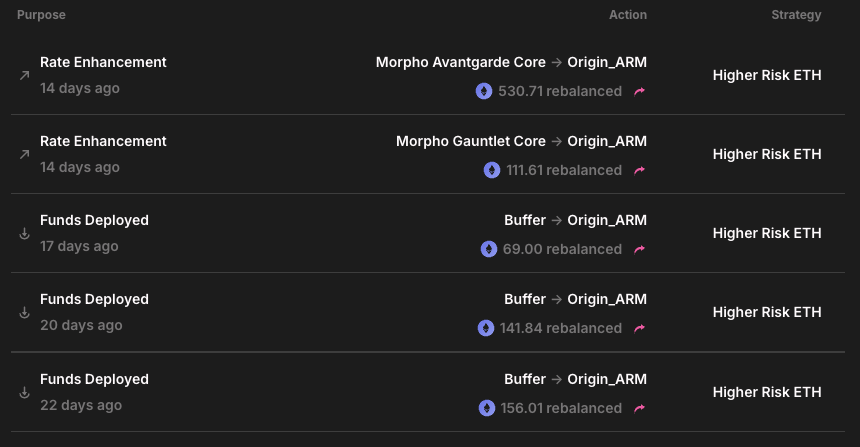Select Morpho Gauntlet Core → Origin_ARM text
The width and height of the screenshot is (860, 447).
coord(521,141)
